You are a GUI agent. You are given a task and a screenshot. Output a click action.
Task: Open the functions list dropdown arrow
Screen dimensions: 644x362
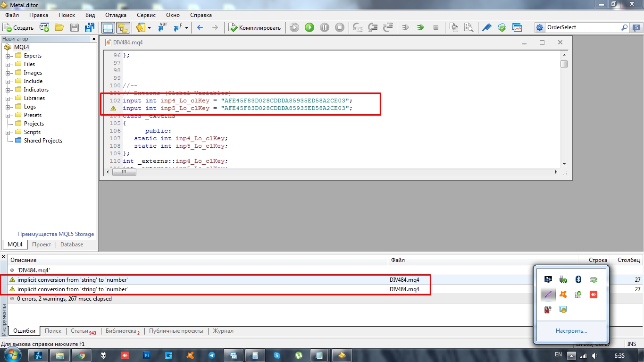point(186,27)
